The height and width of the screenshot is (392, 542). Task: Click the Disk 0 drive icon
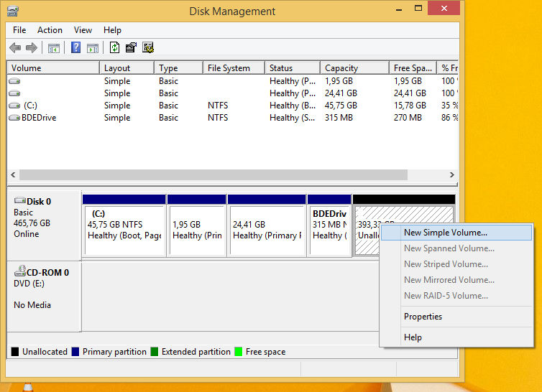19,200
